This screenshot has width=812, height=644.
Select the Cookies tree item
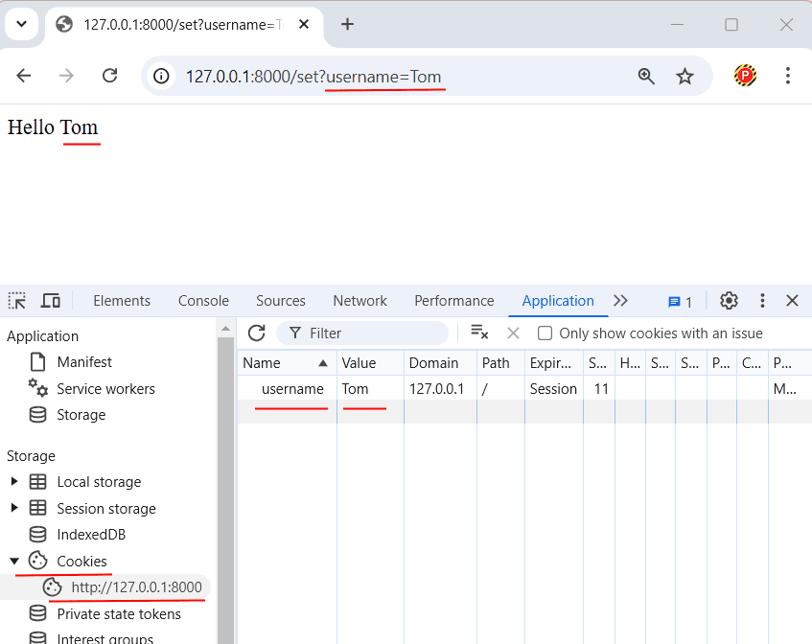81,562
